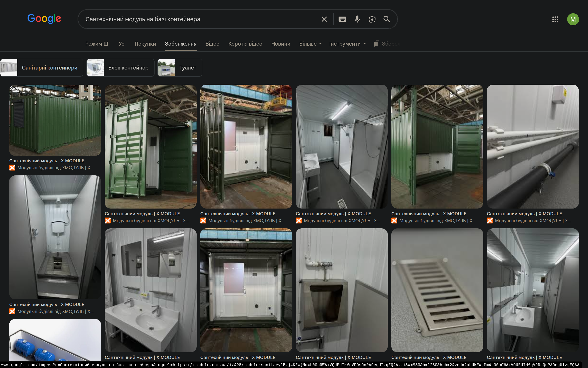The image size is (588, 368).
Task: Start voice search with microphone
Action: click(357, 19)
